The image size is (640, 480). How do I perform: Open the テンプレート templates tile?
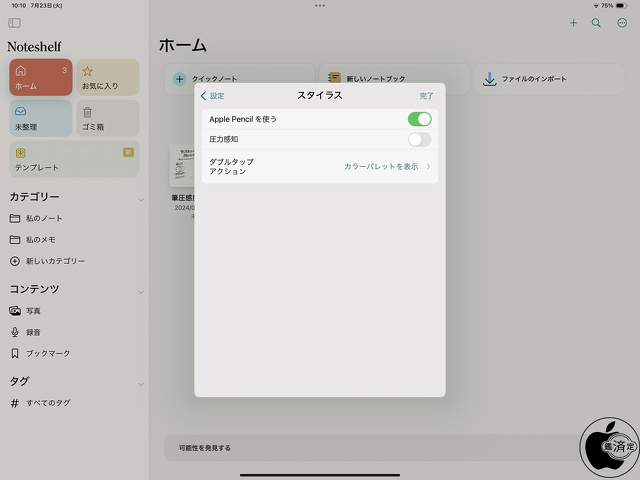(73, 160)
